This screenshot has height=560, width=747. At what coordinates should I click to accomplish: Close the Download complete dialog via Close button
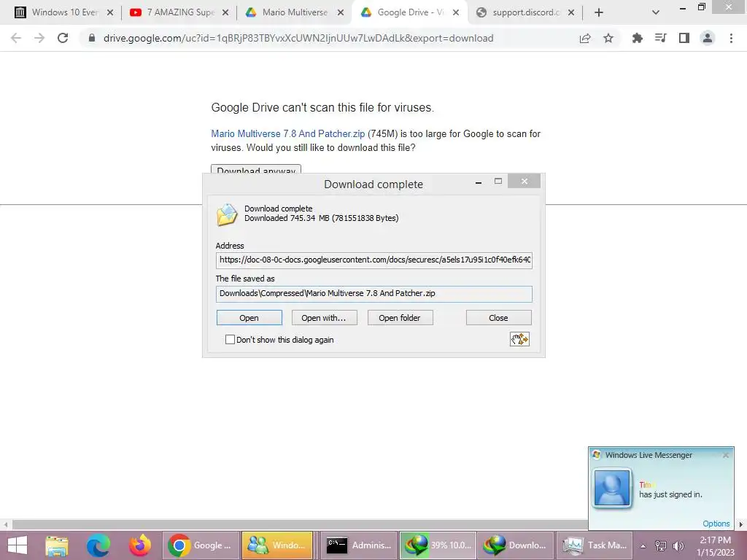[x=498, y=318]
